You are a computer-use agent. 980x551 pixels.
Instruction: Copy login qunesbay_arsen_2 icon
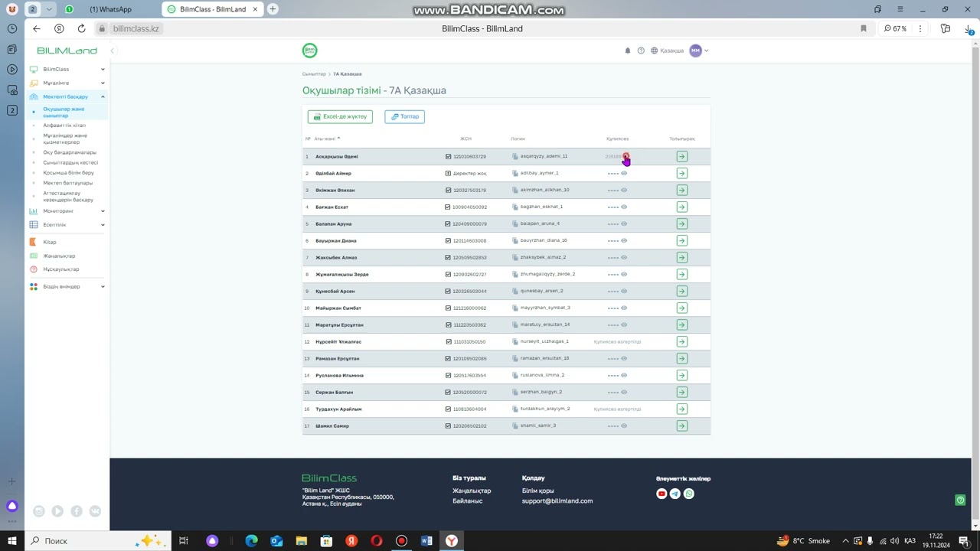[515, 291]
